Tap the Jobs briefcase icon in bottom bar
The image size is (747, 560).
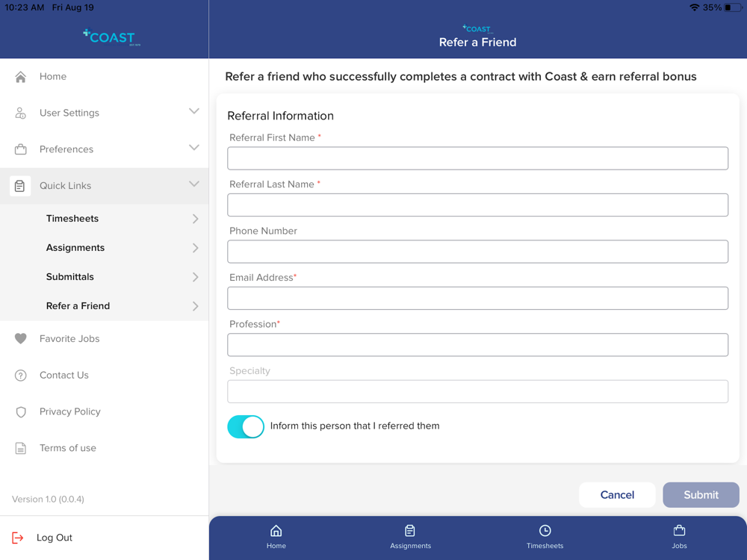point(679,530)
